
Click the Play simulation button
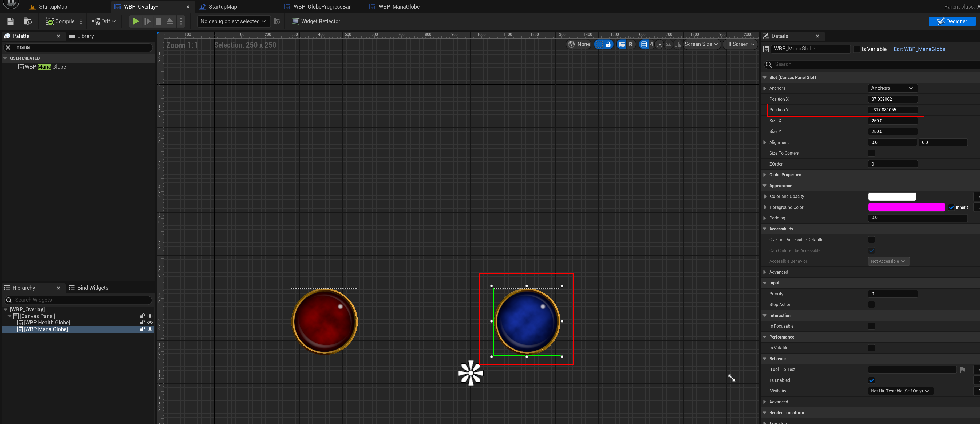(135, 21)
